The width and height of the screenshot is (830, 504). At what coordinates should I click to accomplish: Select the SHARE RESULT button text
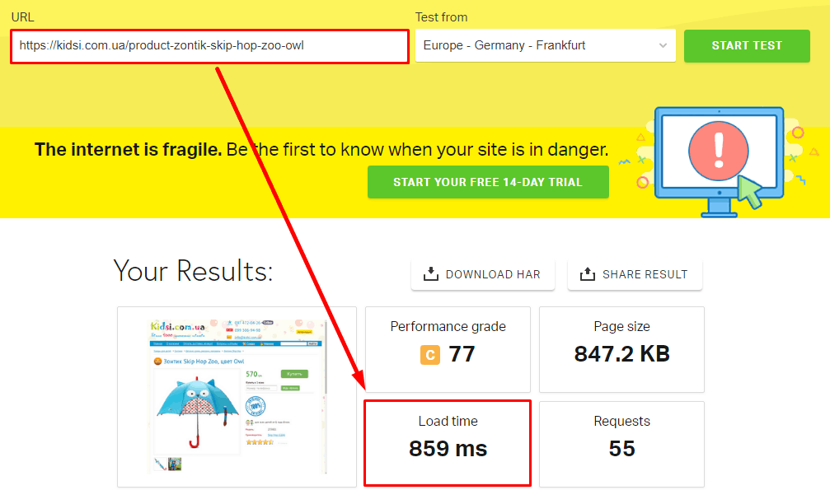(645, 274)
